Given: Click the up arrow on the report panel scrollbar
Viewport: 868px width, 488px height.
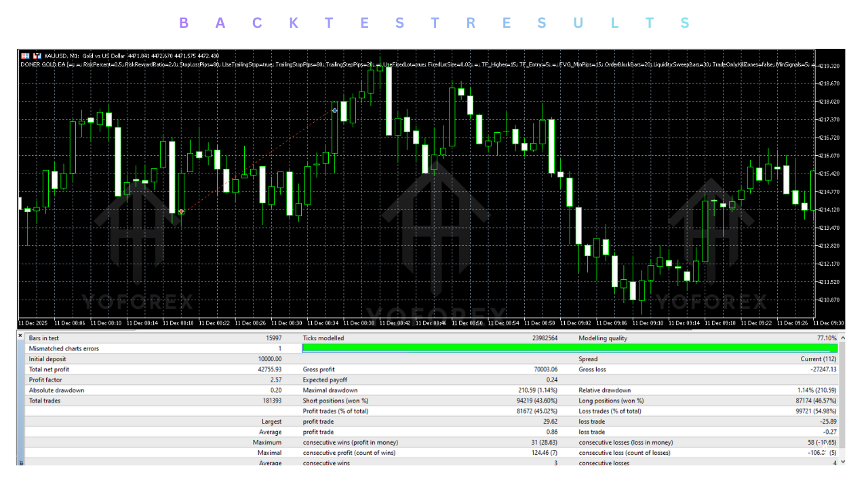Looking at the screenshot, I should coord(842,338).
